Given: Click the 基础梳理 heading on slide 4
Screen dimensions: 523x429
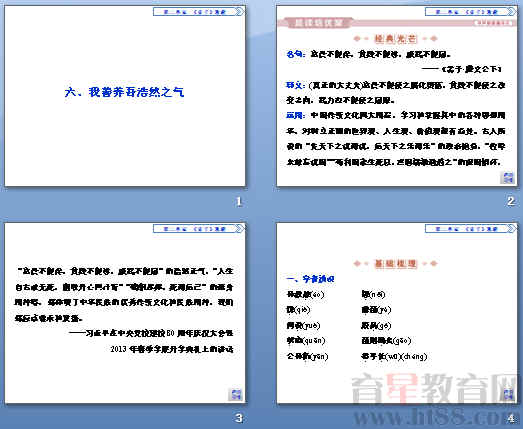Looking at the screenshot, I should [x=396, y=264].
